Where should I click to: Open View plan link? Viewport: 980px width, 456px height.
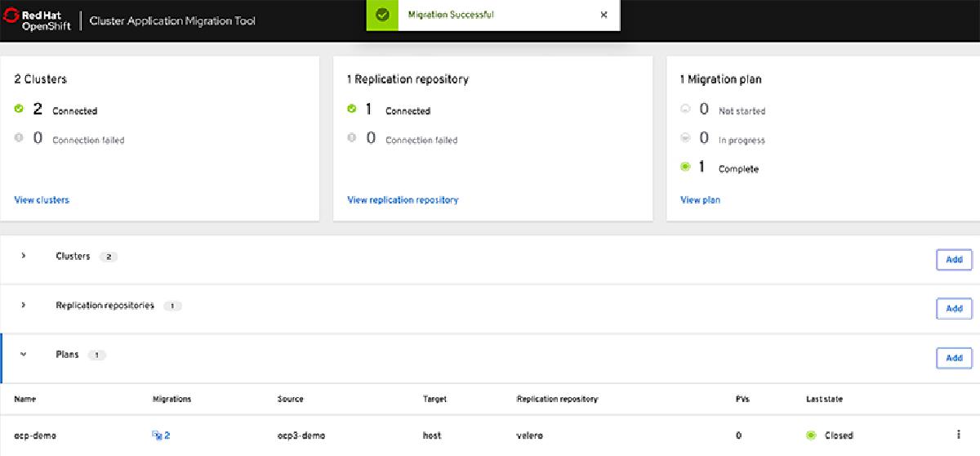point(700,199)
